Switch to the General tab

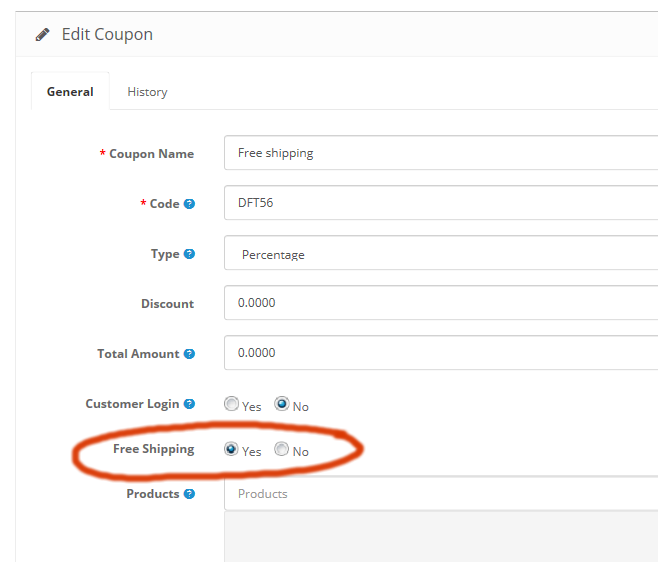(x=70, y=91)
